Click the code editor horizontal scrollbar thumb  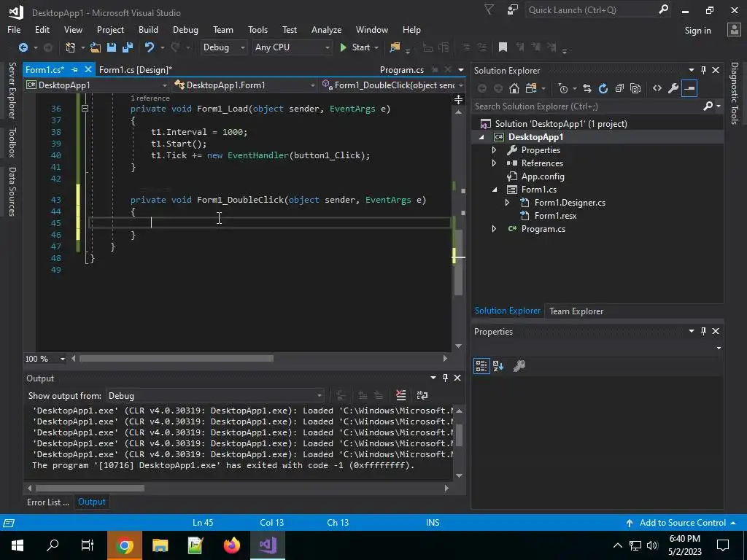177,359
